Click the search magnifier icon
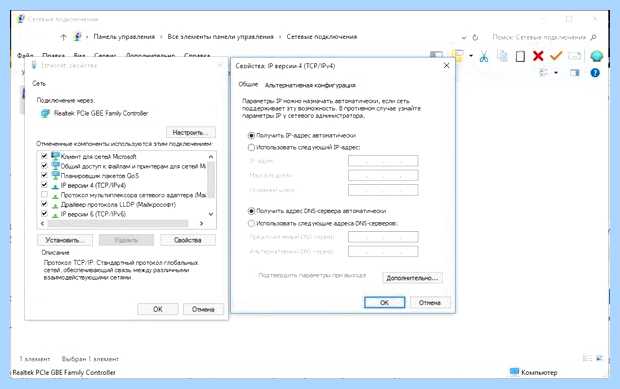Image resolution: width=620 pixels, height=389 pixels. [x=593, y=37]
